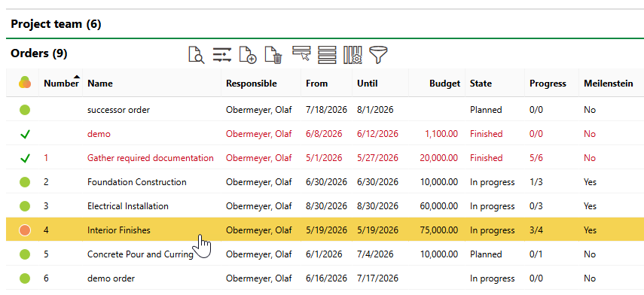
Task: Click the stacked rows list view icon
Action: [327, 55]
